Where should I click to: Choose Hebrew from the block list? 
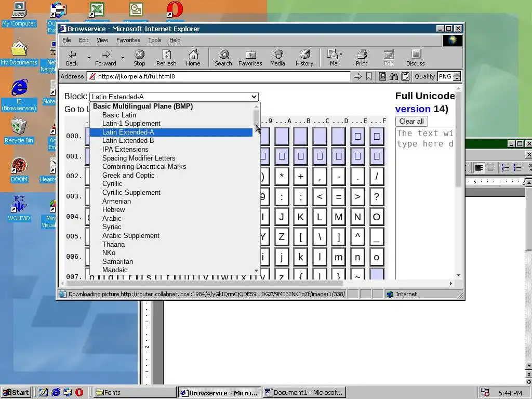click(171, 210)
